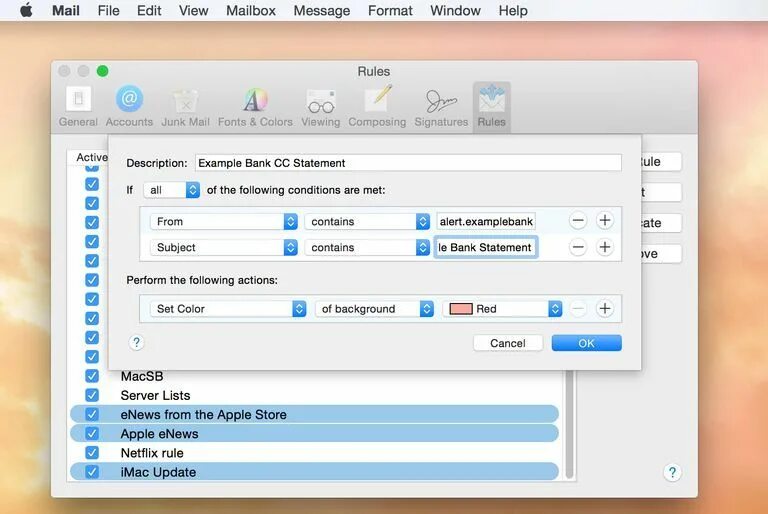Click the Active column header
The width and height of the screenshot is (768, 514).
point(91,157)
